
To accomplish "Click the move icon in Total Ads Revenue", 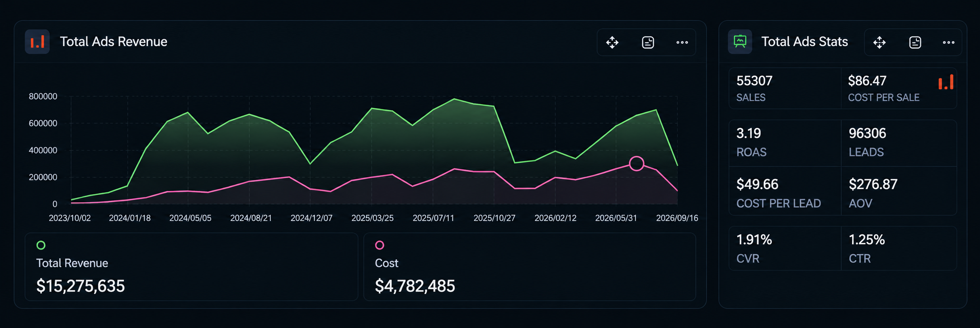I will pyautogui.click(x=612, y=43).
